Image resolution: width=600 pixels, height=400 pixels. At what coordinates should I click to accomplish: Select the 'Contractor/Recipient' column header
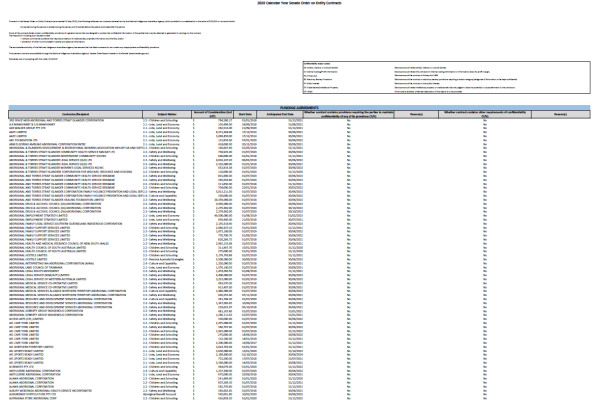[76, 114]
